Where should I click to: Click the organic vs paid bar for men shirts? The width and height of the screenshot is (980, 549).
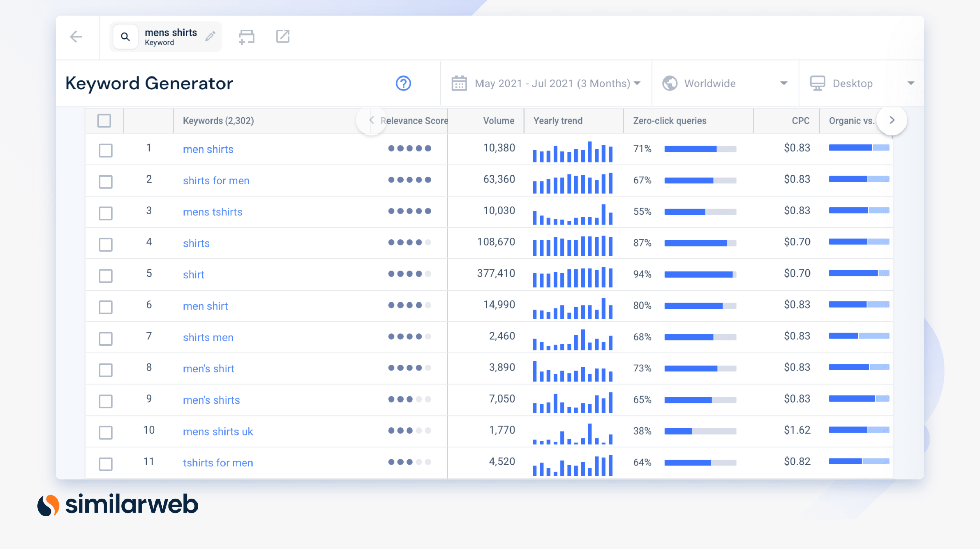point(859,147)
